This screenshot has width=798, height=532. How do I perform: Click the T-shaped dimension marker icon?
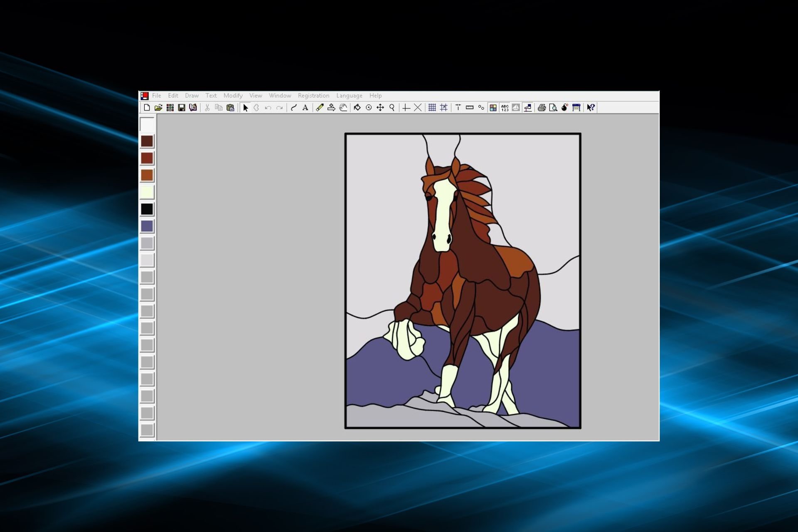pos(458,108)
